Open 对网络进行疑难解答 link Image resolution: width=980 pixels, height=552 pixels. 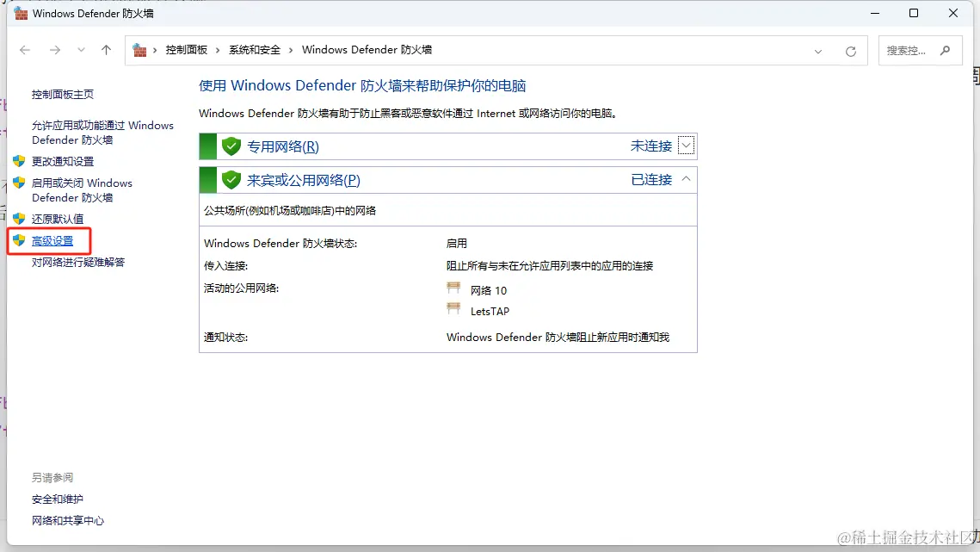pos(78,263)
